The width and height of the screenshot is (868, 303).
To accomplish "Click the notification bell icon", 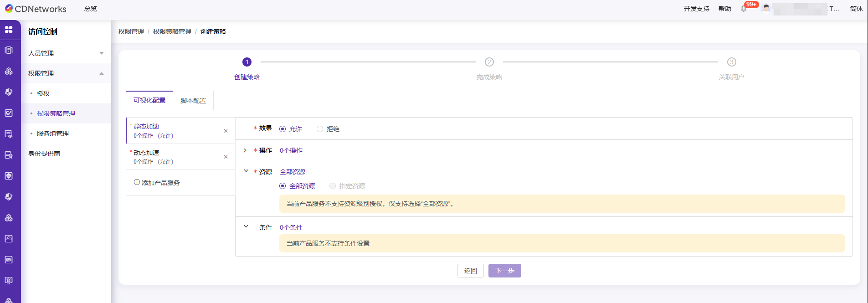I will 744,9.
